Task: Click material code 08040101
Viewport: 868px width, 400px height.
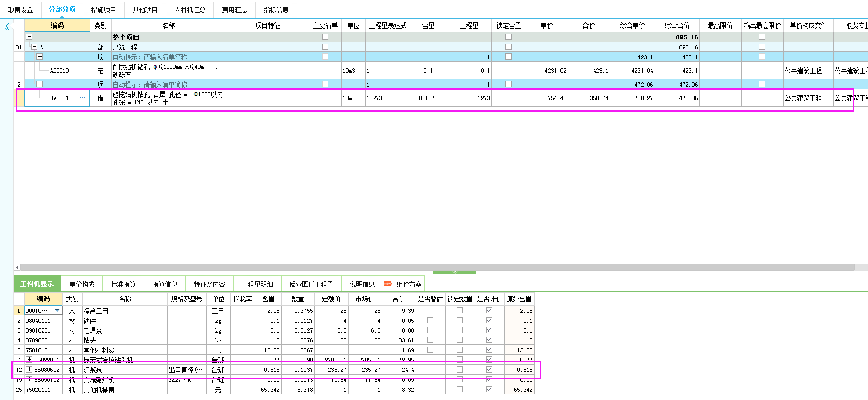Action: (x=44, y=321)
